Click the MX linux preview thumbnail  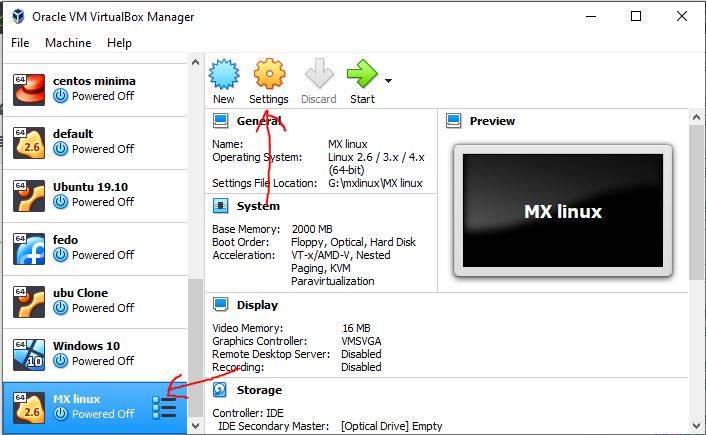click(562, 212)
